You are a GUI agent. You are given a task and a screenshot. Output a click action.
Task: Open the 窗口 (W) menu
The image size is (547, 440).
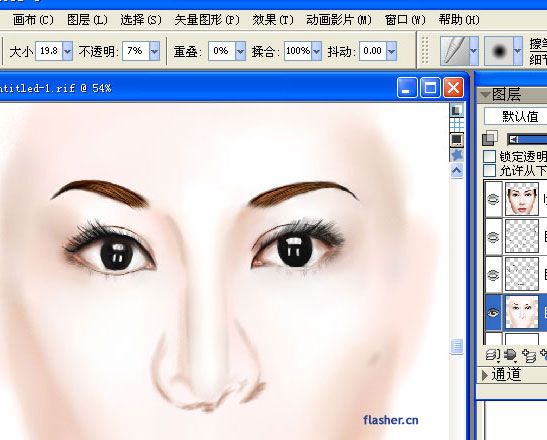[x=405, y=20]
